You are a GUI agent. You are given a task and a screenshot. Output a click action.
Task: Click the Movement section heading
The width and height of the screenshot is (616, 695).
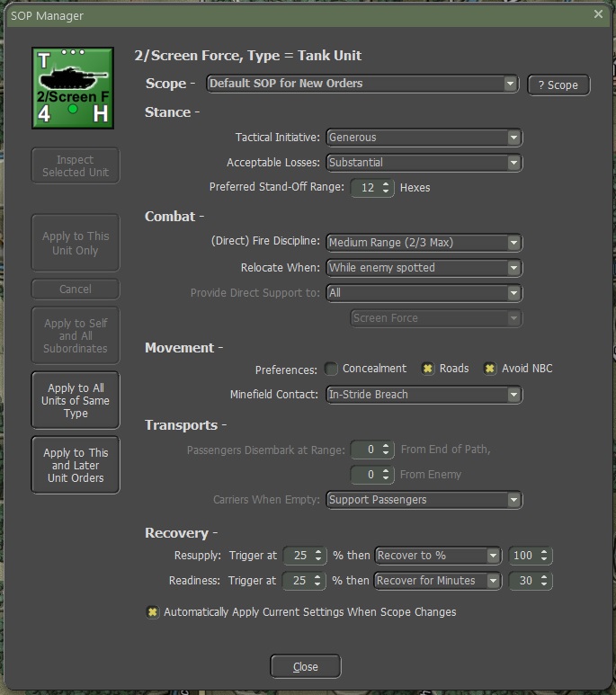click(183, 348)
